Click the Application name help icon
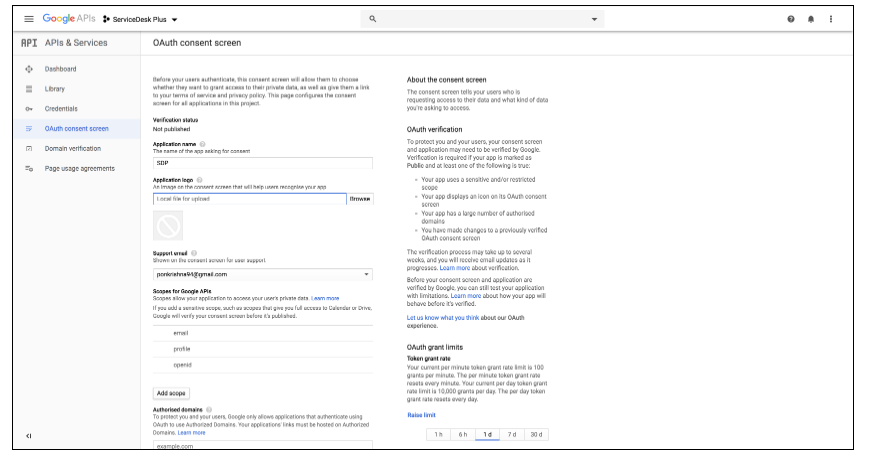This screenshot has height=457, width=869. (201, 144)
